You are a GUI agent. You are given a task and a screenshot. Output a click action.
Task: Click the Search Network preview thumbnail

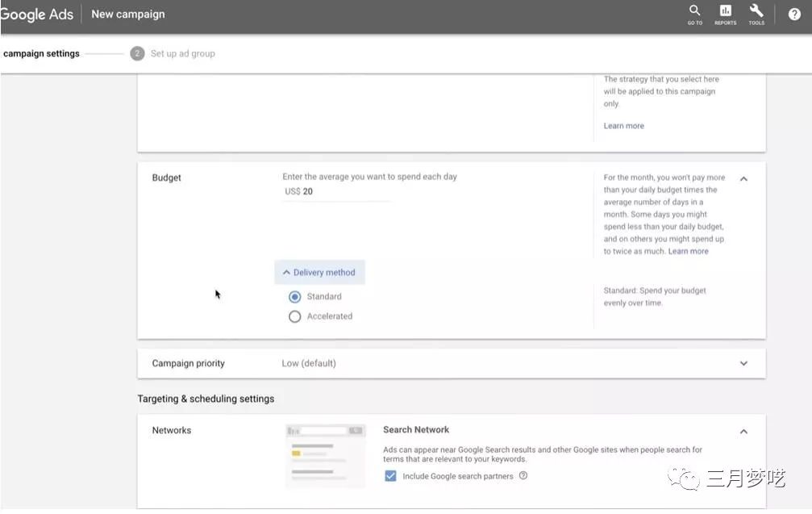tap(326, 456)
